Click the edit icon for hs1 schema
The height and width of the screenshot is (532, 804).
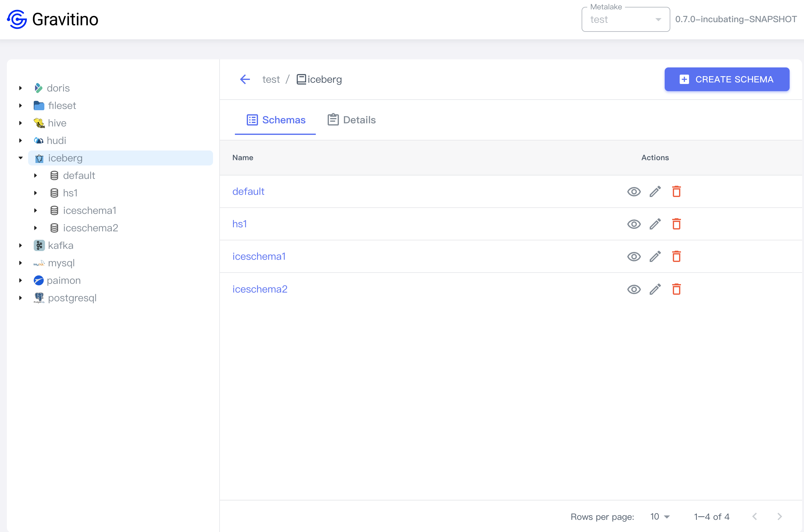pyautogui.click(x=656, y=224)
